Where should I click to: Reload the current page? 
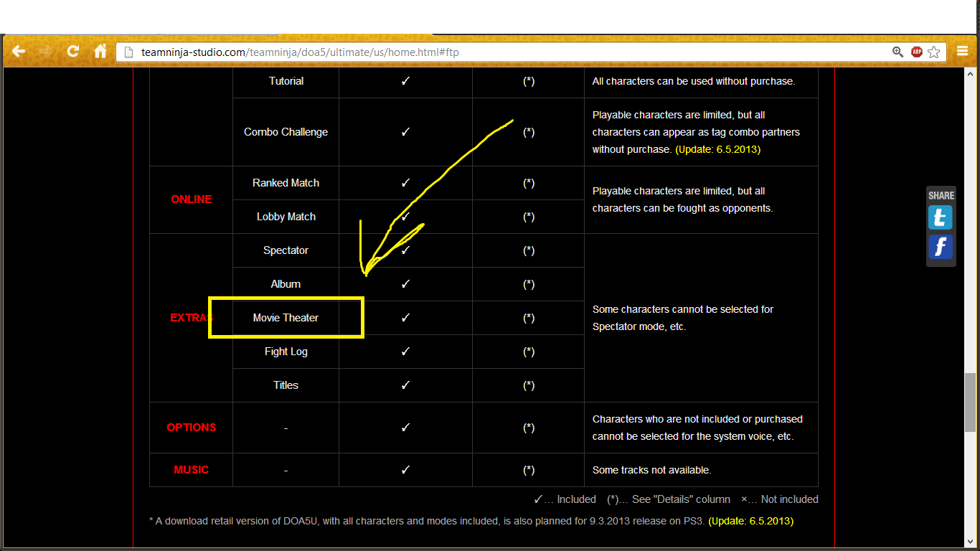pyautogui.click(x=72, y=52)
